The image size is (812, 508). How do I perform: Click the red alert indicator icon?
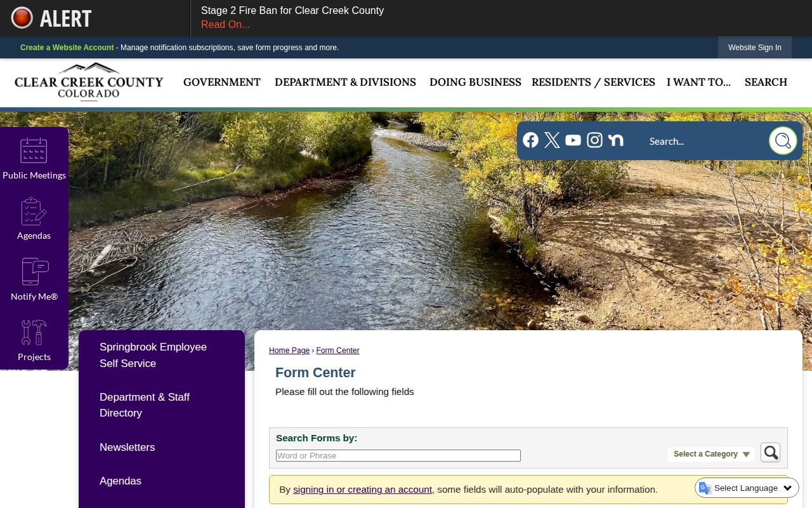pyautogui.click(x=22, y=18)
